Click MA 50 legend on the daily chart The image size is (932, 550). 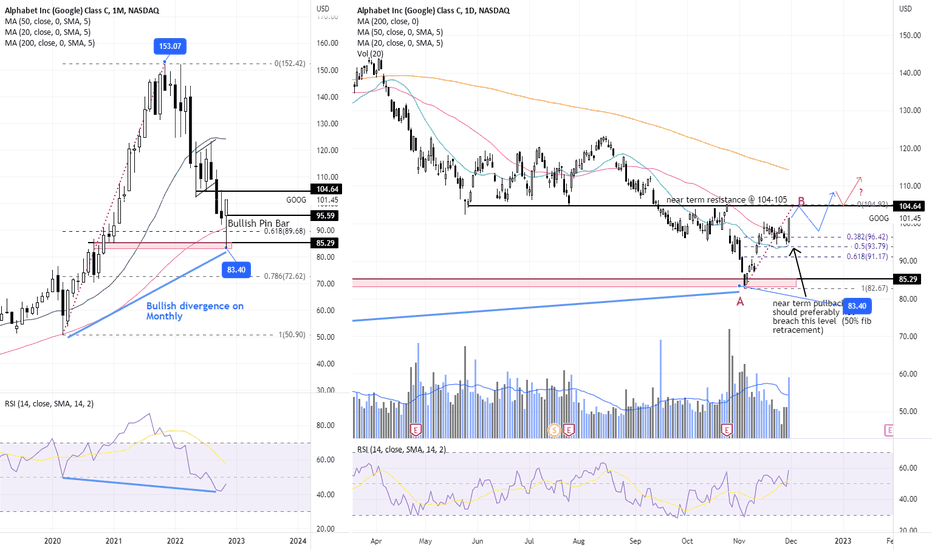coord(400,32)
